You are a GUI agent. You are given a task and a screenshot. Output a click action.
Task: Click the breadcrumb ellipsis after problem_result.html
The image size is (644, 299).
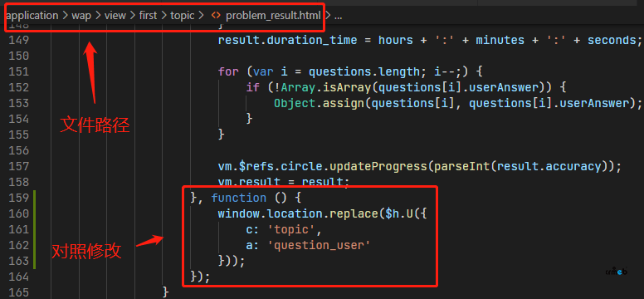click(x=339, y=17)
